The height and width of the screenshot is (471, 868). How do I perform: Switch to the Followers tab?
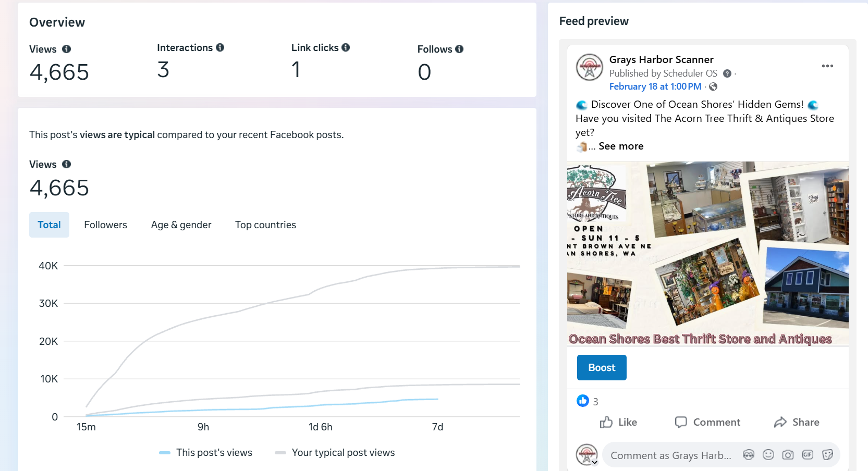point(105,225)
